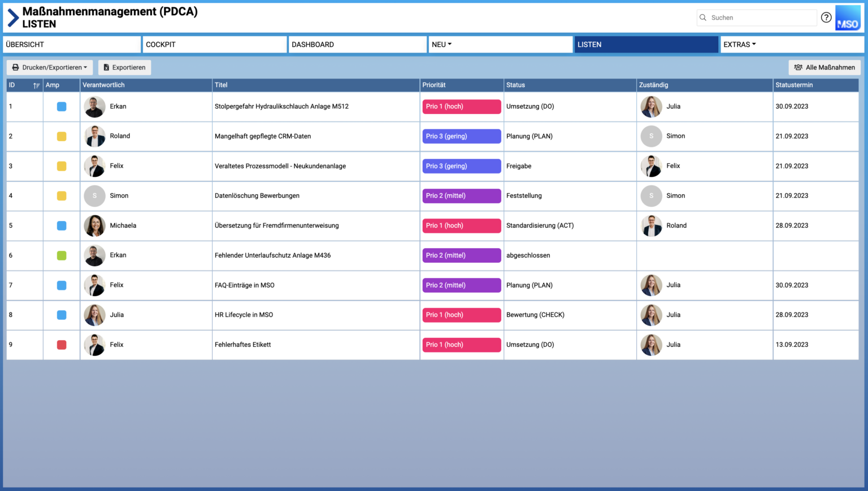868x491 pixels.
Task: Open the NEU dropdown
Action: point(441,44)
